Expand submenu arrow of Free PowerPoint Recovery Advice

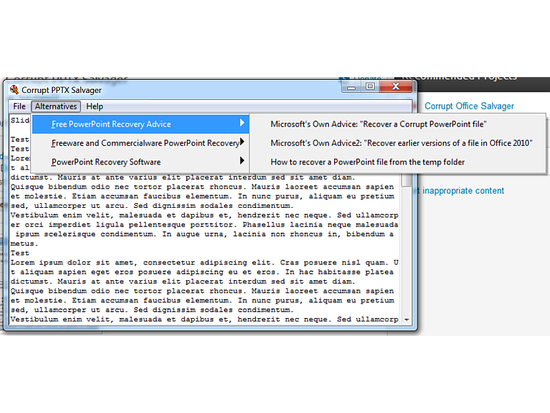[x=242, y=123]
